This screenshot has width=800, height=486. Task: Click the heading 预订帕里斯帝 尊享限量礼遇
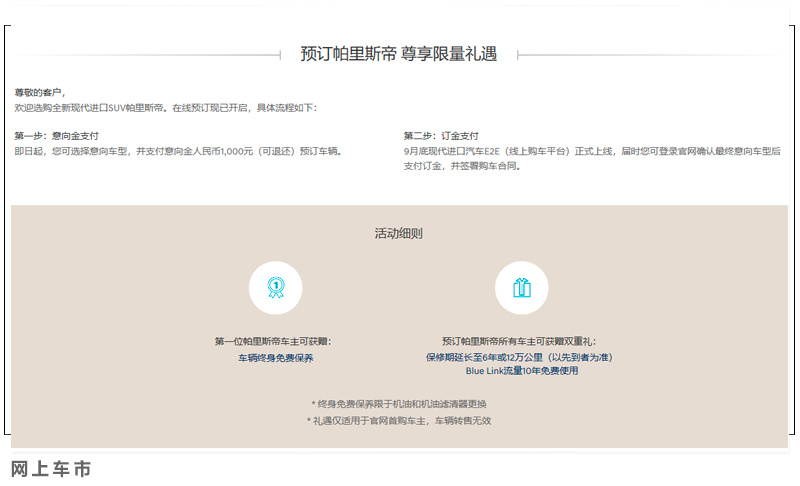(x=398, y=54)
